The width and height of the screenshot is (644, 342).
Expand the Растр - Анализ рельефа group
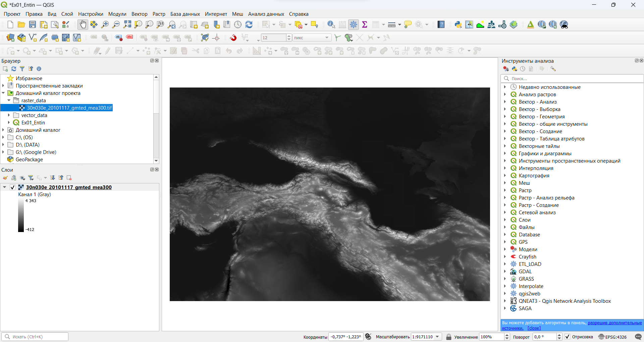click(x=504, y=197)
